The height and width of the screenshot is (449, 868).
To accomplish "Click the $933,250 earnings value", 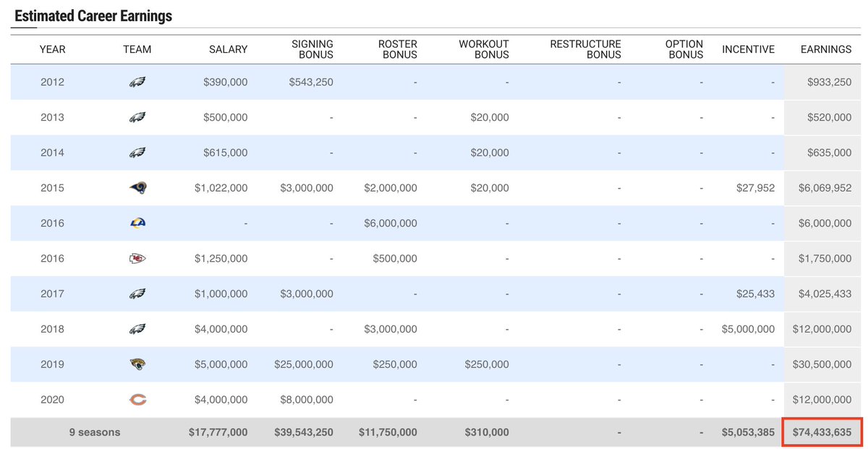I will pos(830,82).
